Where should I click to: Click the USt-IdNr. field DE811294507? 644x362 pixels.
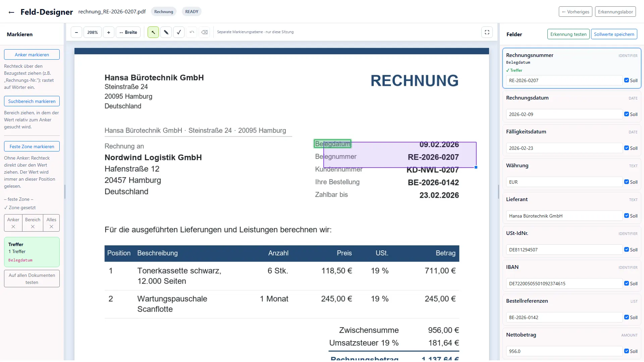click(x=564, y=250)
